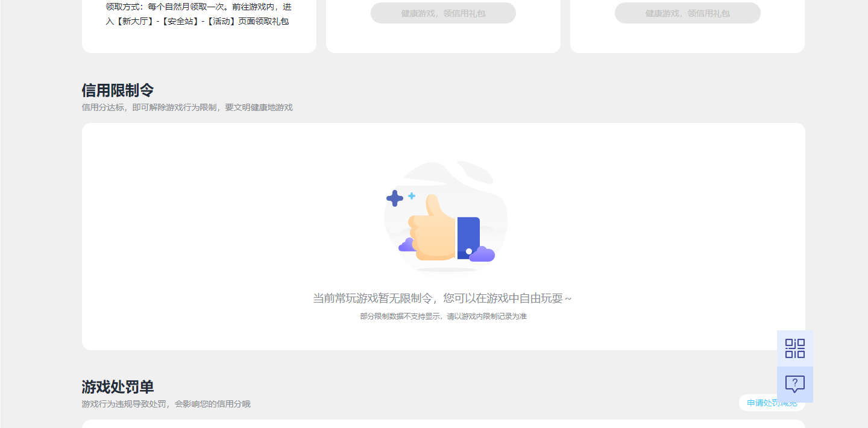This screenshot has width=868, height=428.
Task: Click the white card containing claim instructions
Action: [199, 27]
